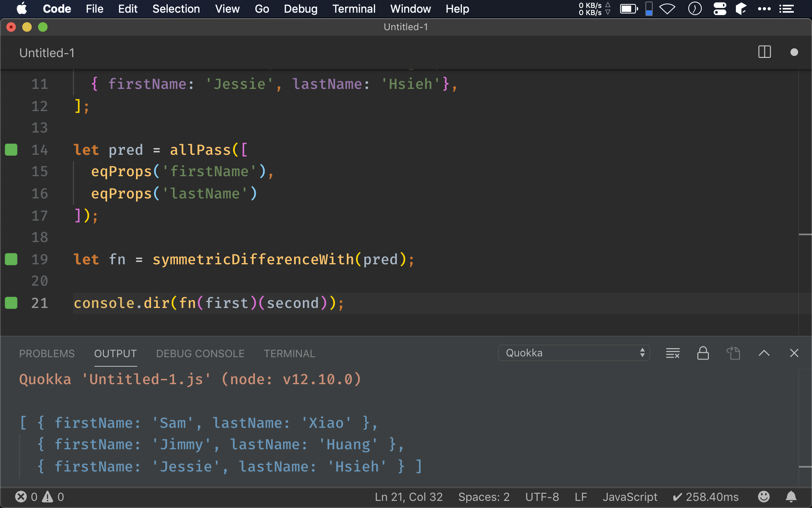Click Ln 21, Col 32 in status bar
The width and height of the screenshot is (812, 508).
click(409, 497)
